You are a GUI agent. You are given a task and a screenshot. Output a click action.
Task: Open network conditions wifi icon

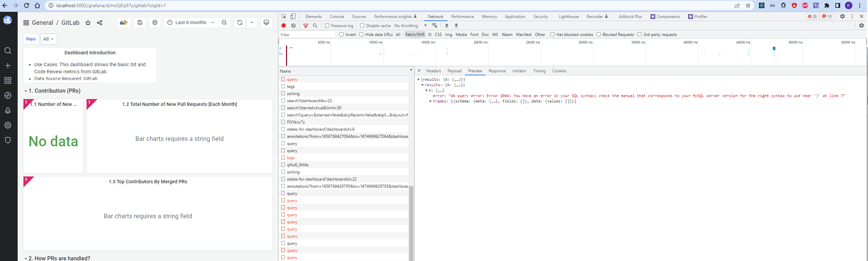[434, 25]
